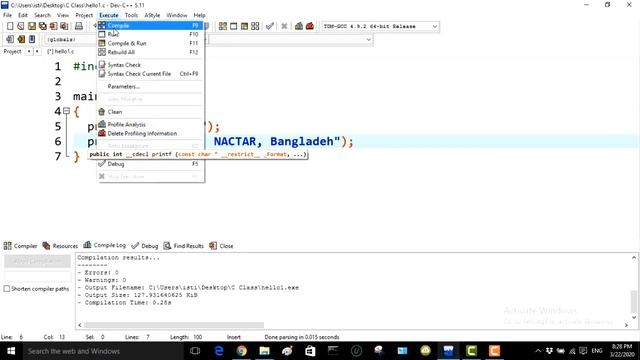Click the Close tab in bottom panel
The width and height of the screenshot is (640, 360).
(x=222, y=246)
